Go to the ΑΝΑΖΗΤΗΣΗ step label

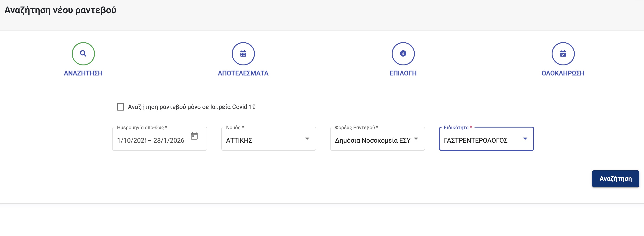coord(83,73)
